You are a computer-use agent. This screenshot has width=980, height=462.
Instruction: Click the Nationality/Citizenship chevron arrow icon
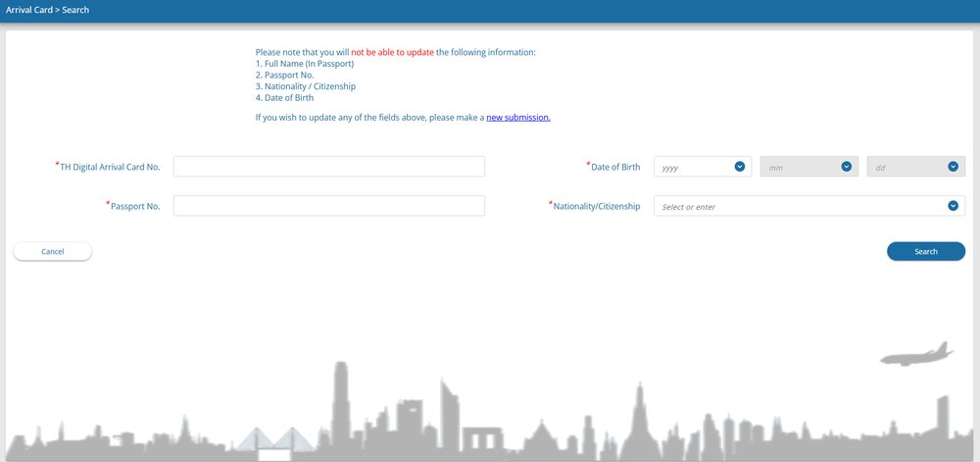pos(954,206)
